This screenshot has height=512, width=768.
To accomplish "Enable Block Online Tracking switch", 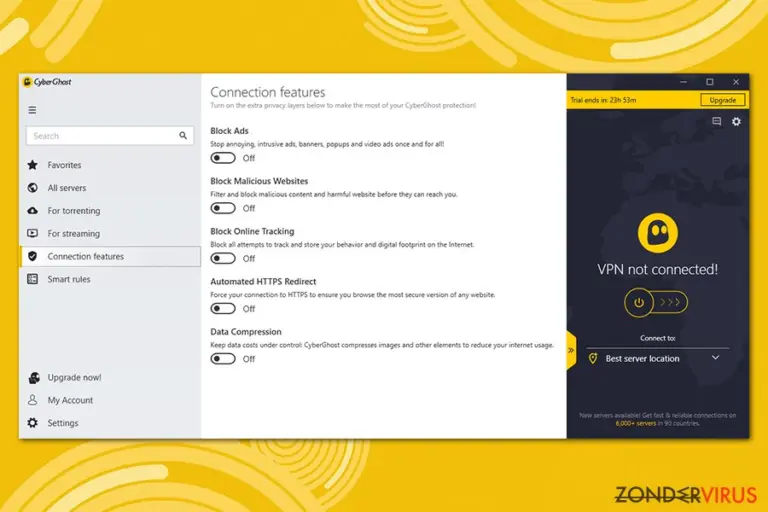I will pos(223,258).
